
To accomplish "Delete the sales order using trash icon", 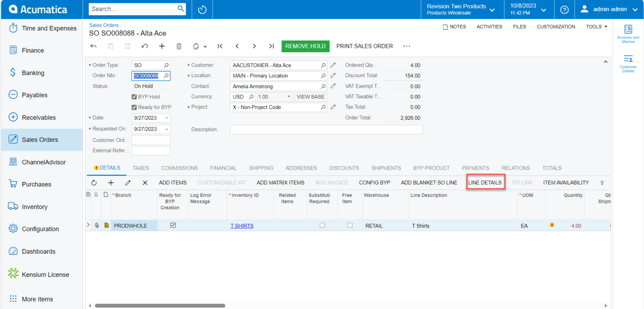I will (x=179, y=46).
